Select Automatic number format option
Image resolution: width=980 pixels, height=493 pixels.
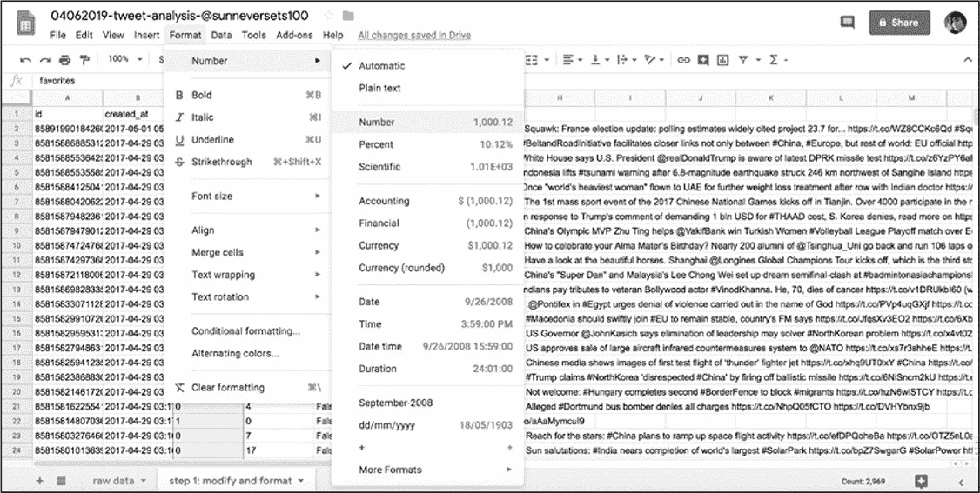(381, 66)
